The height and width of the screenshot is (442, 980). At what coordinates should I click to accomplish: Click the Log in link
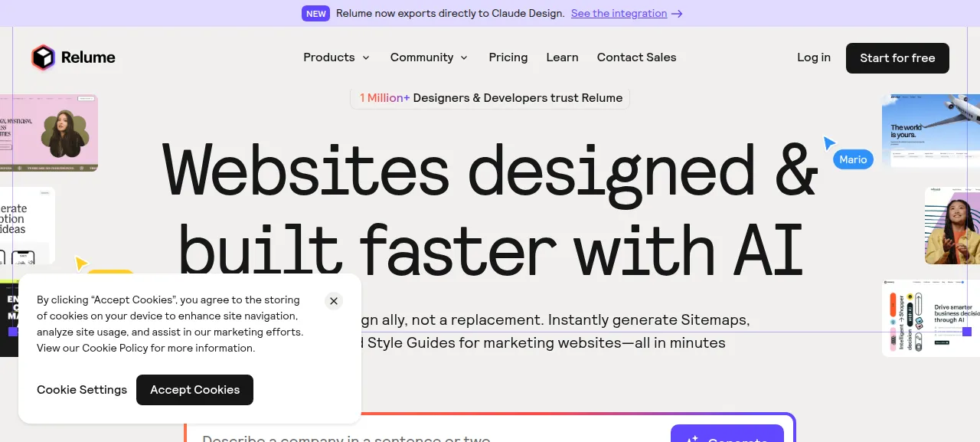click(814, 57)
